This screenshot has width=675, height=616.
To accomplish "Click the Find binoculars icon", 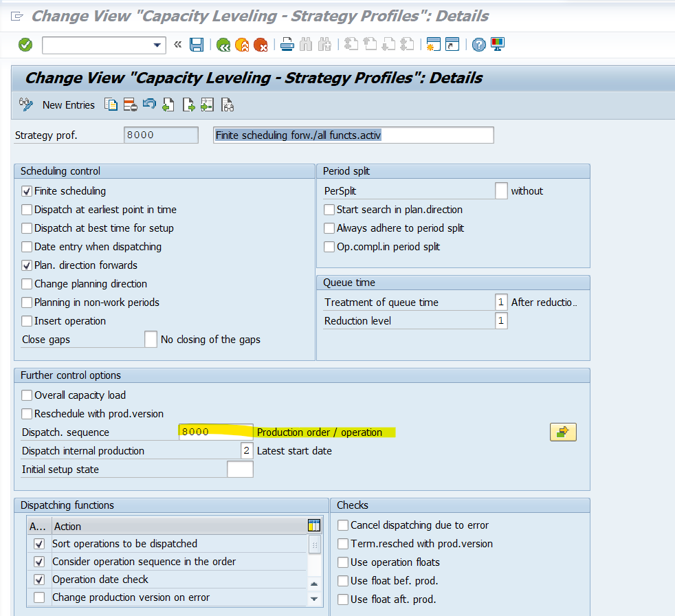I will 306,44.
